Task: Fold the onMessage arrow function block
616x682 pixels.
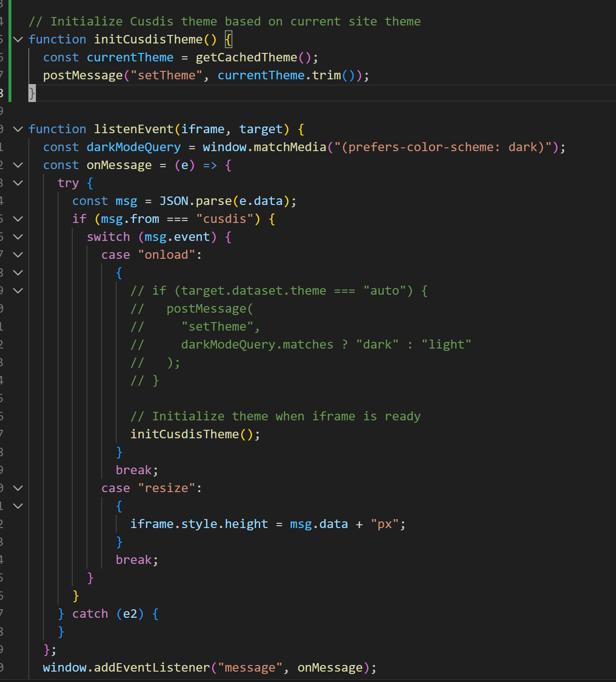Action: pyautogui.click(x=18, y=165)
